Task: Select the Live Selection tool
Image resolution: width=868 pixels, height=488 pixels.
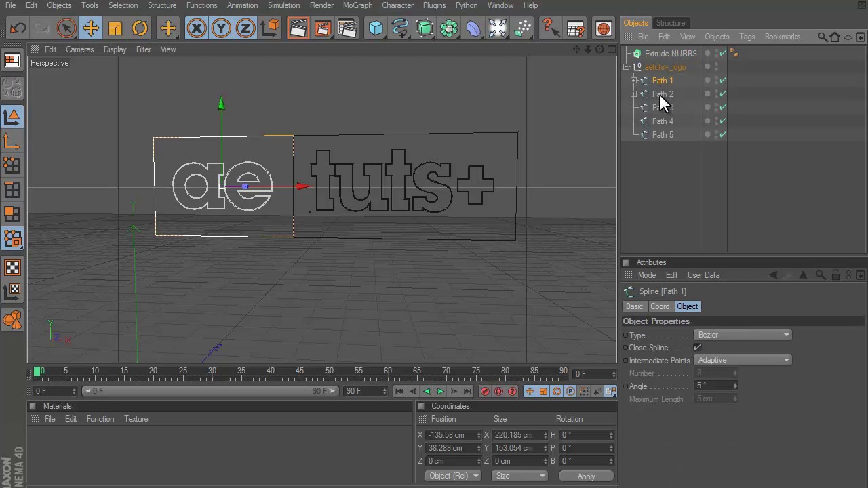Action: pyautogui.click(x=66, y=28)
